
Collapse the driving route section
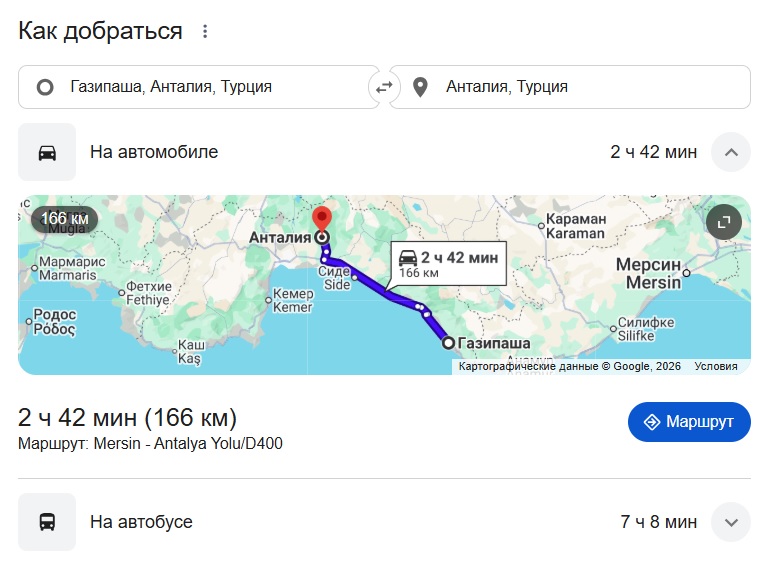click(x=730, y=152)
